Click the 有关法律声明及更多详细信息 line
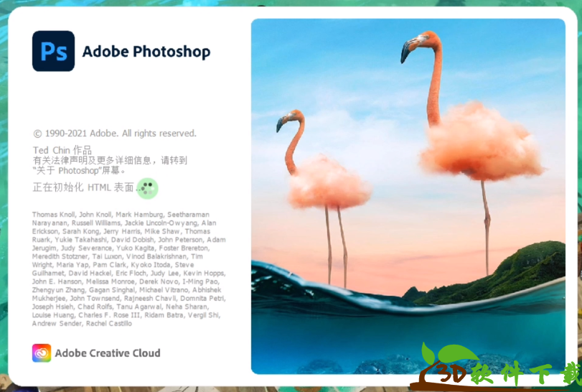 click(x=110, y=160)
